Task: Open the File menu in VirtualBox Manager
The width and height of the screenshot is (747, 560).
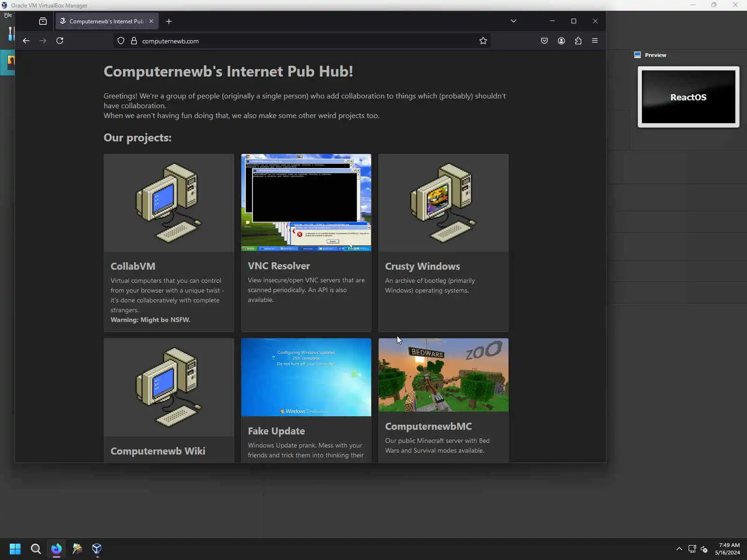Action: (x=8, y=15)
